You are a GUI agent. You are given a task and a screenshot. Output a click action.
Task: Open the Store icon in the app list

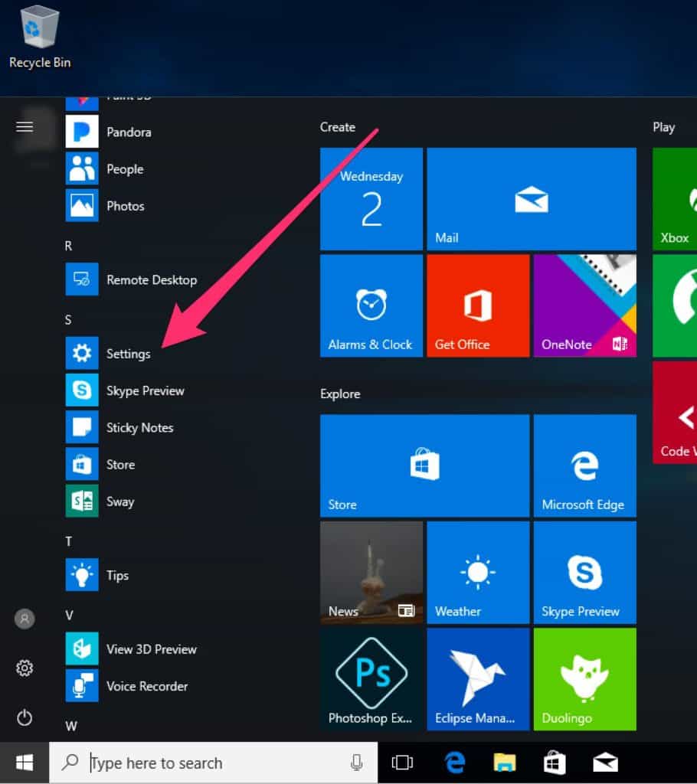[81, 464]
